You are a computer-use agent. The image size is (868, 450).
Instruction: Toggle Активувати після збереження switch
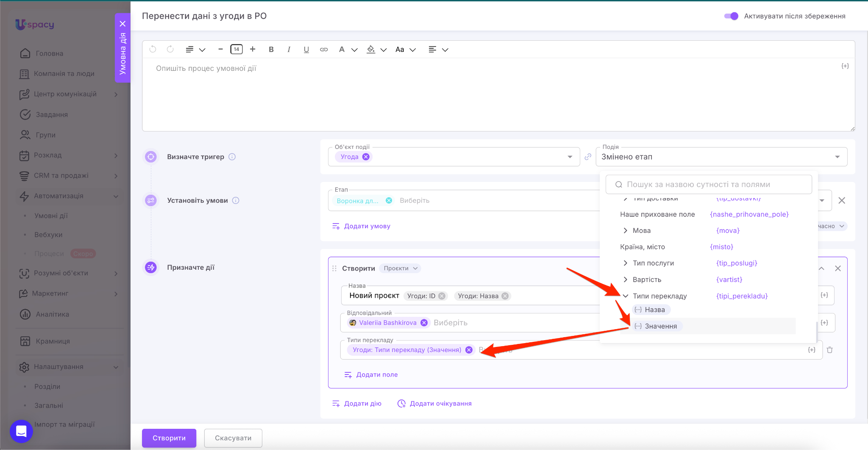[731, 16]
